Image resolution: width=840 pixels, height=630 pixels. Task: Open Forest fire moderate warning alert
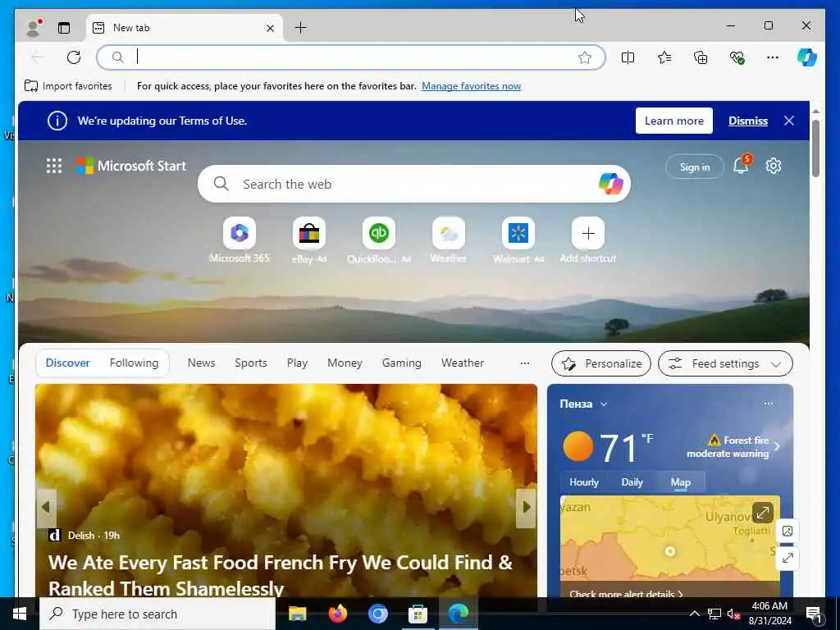(x=733, y=446)
